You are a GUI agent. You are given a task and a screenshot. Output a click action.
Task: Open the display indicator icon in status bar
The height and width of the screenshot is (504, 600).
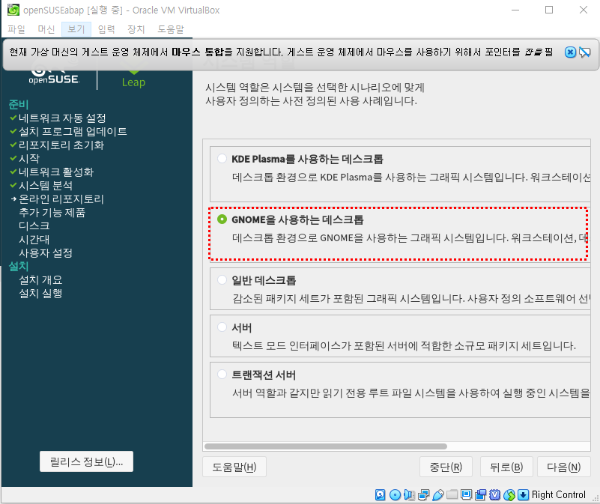[466, 495]
